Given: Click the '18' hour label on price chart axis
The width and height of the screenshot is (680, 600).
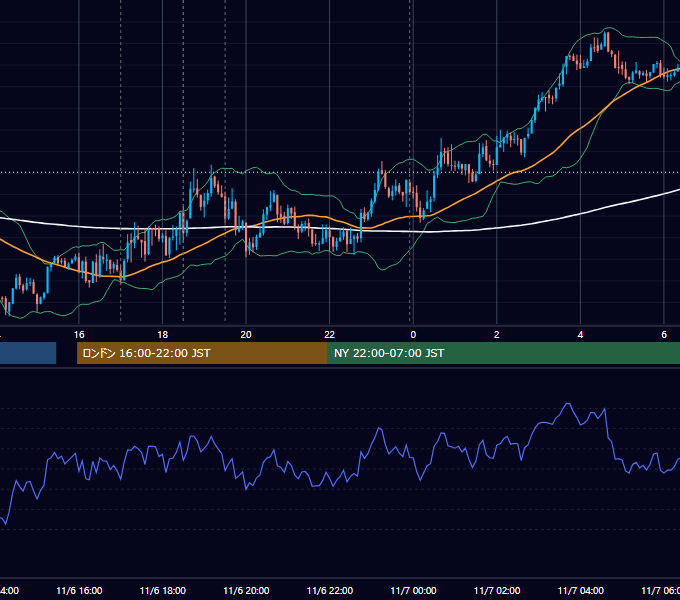Looking at the screenshot, I should click(x=163, y=335).
